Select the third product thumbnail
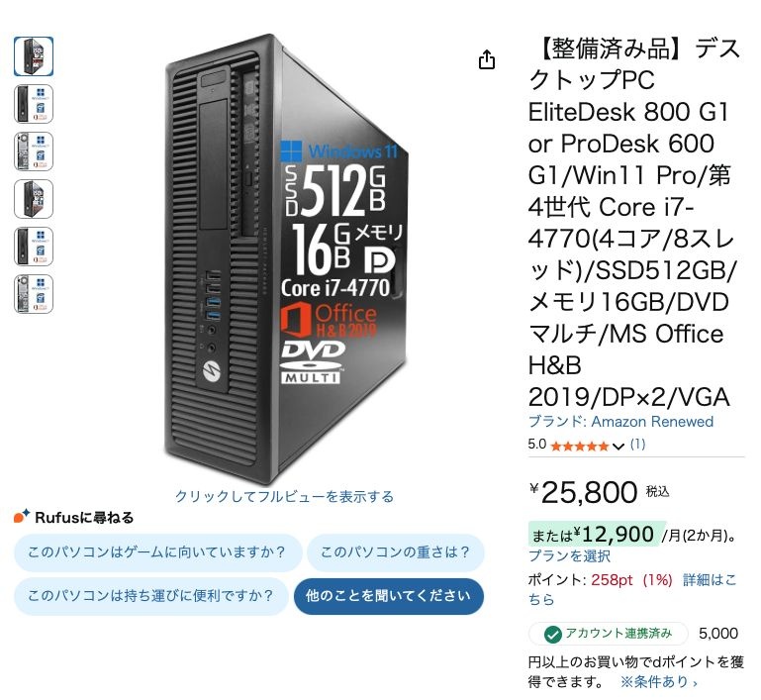 (34, 151)
